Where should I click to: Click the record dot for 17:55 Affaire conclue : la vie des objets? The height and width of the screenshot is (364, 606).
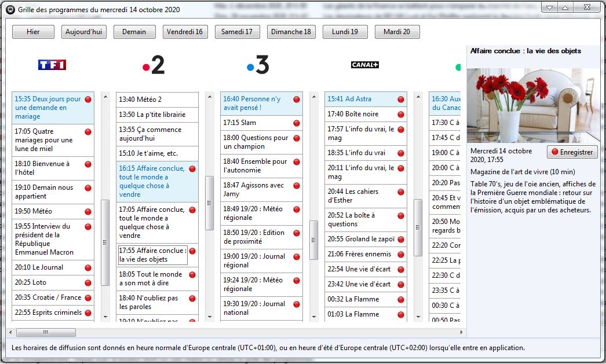coord(192,251)
